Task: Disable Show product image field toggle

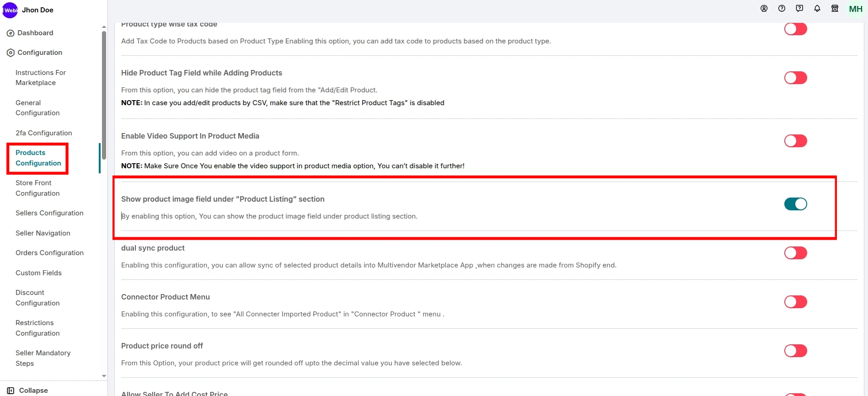Action: pyautogui.click(x=795, y=204)
